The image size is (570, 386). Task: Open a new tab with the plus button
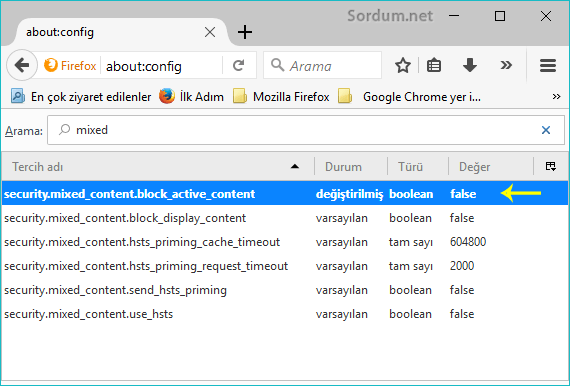coord(245,32)
